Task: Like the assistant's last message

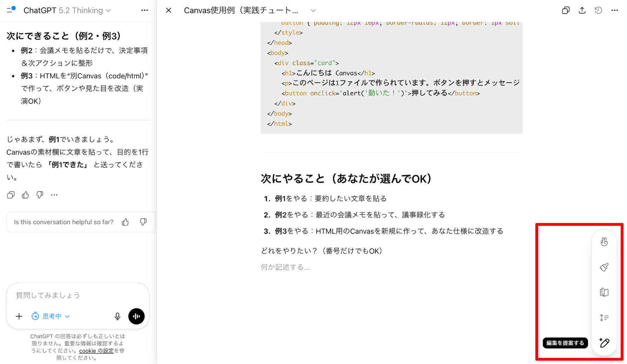Action: coord(25,195)
